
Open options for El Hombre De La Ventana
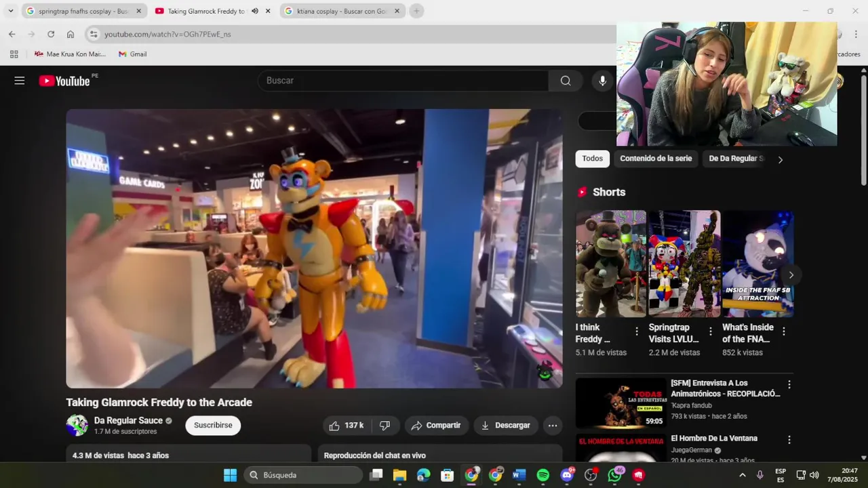[789, 440]
